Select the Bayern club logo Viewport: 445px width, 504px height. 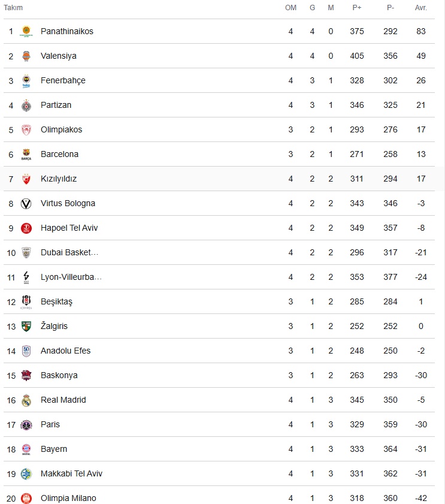26,449
